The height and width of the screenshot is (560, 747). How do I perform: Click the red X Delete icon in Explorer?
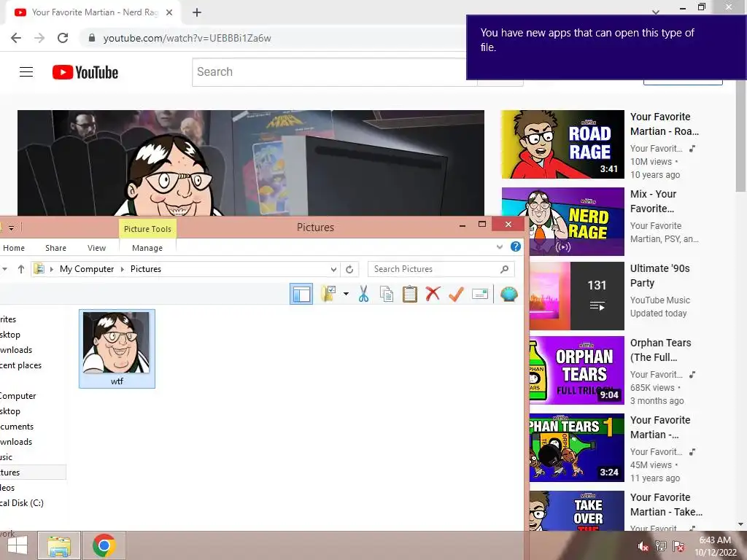click(x=433, y=294)
